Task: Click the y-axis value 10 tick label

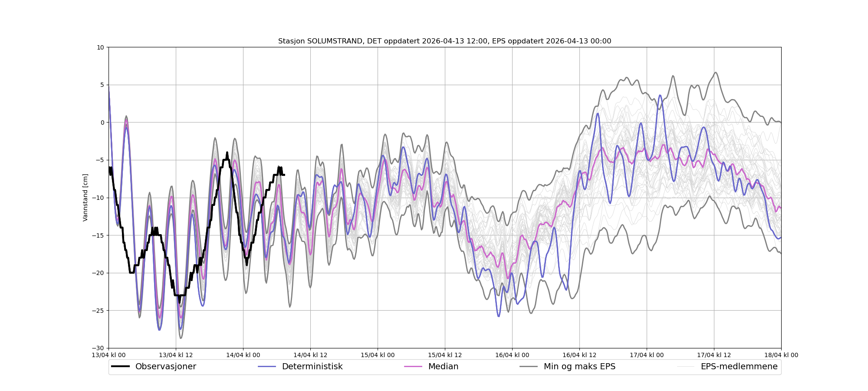Action: 100,47
